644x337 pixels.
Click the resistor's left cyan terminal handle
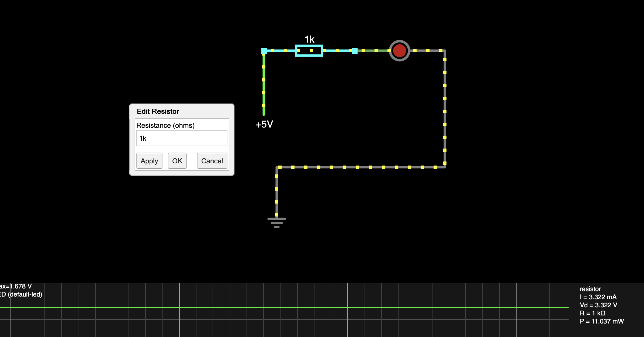click(264, 50)
